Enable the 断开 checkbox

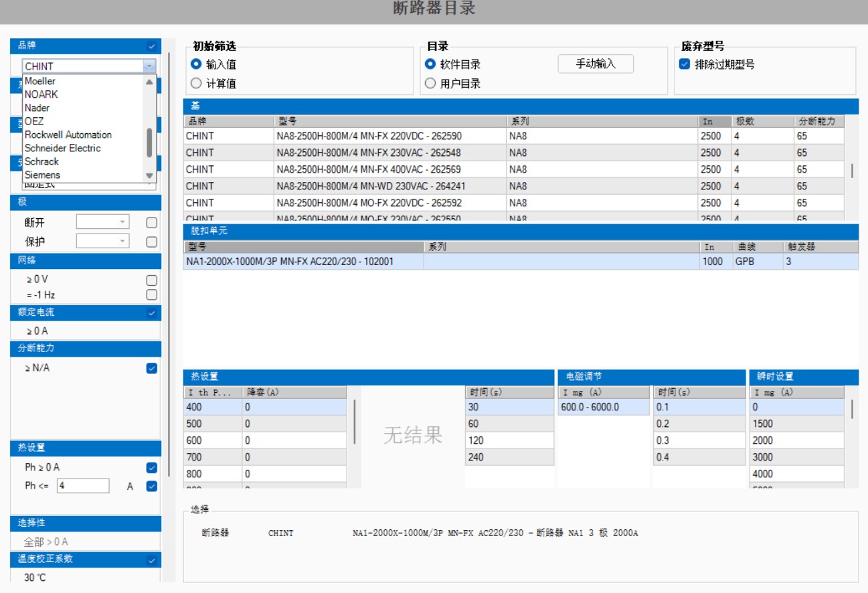pos(152,223)
